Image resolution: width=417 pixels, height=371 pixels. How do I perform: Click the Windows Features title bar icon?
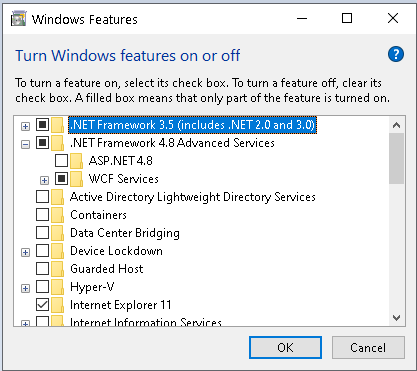[x=18, y=19]
